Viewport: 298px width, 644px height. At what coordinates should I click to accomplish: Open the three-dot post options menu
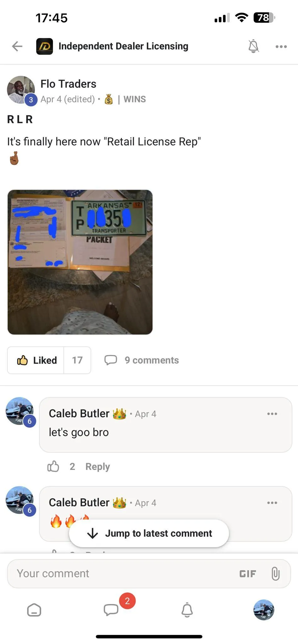[281, 47]
